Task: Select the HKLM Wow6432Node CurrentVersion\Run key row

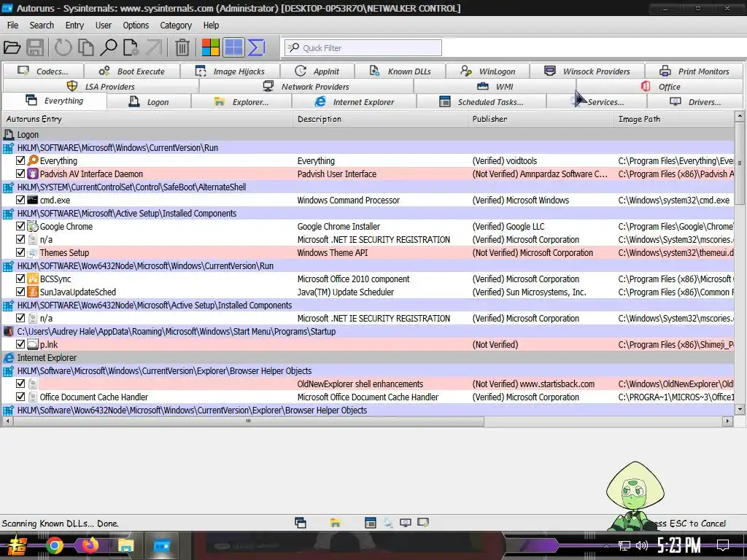Action: pyautogui.click(x=368, y=265)
